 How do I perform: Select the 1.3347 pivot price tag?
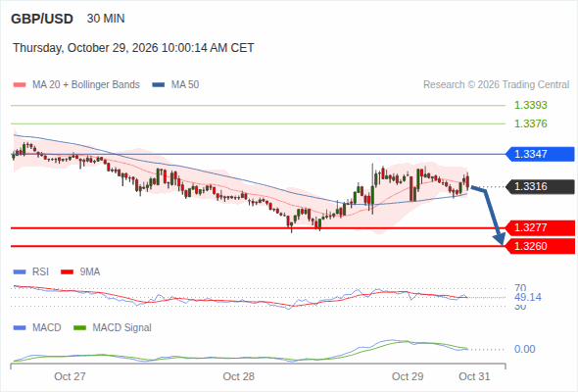(540, 154)
